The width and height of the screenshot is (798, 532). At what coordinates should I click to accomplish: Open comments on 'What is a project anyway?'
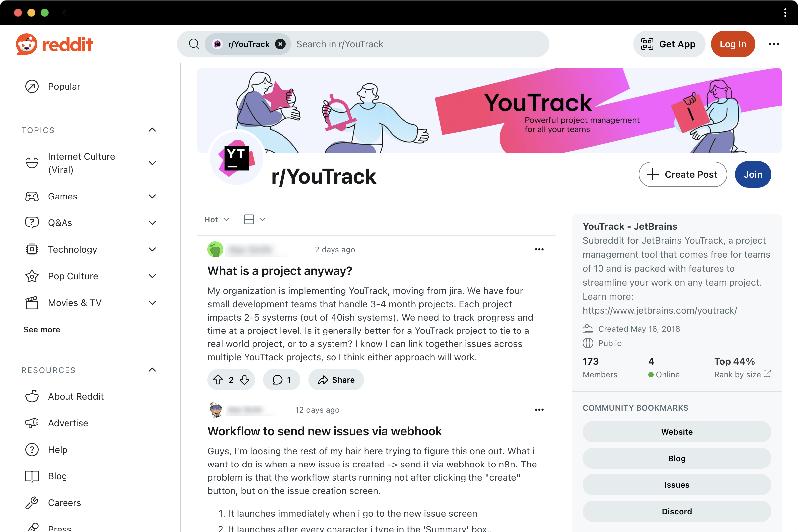pos(281,380)
